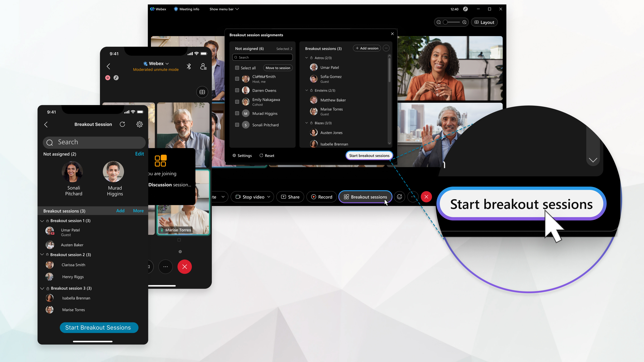Click the Add session button in breakout panel
Image resolution: width=644 pixels, height=362 pixels.
367,48
